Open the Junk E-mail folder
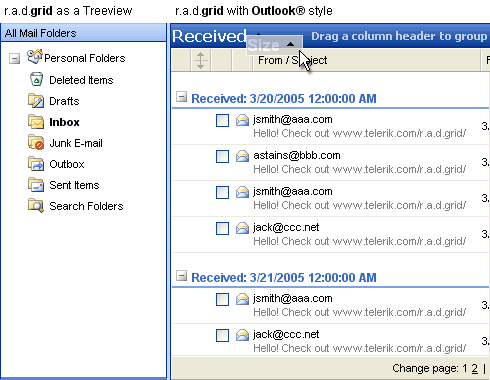Viewport: 490px width, 380px height. [x=76, y=143]
